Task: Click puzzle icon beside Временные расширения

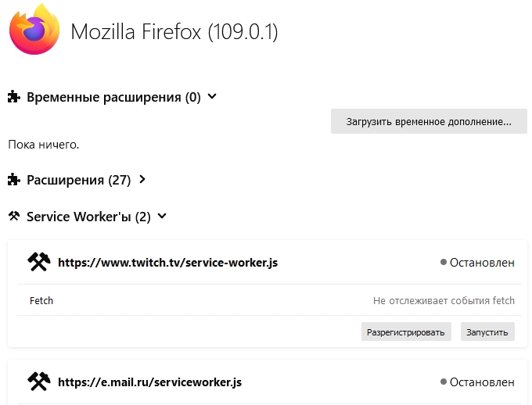Action: [x=14, y=97]
